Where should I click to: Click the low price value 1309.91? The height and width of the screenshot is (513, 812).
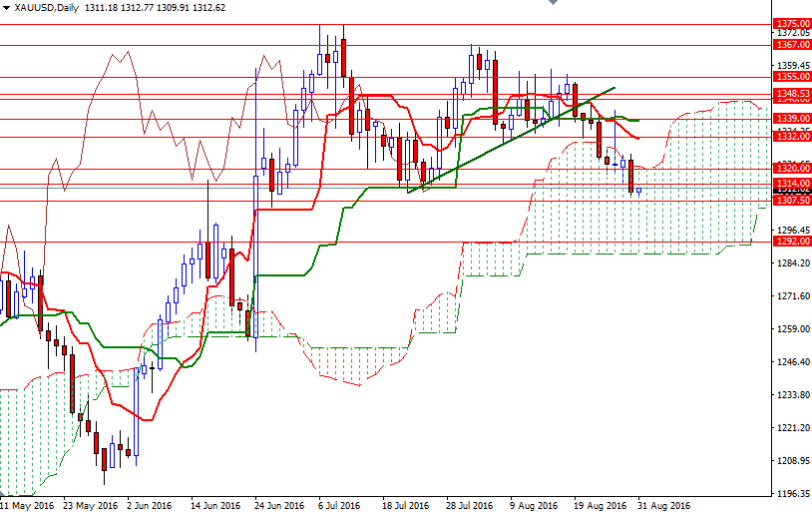tap(173, 8)
